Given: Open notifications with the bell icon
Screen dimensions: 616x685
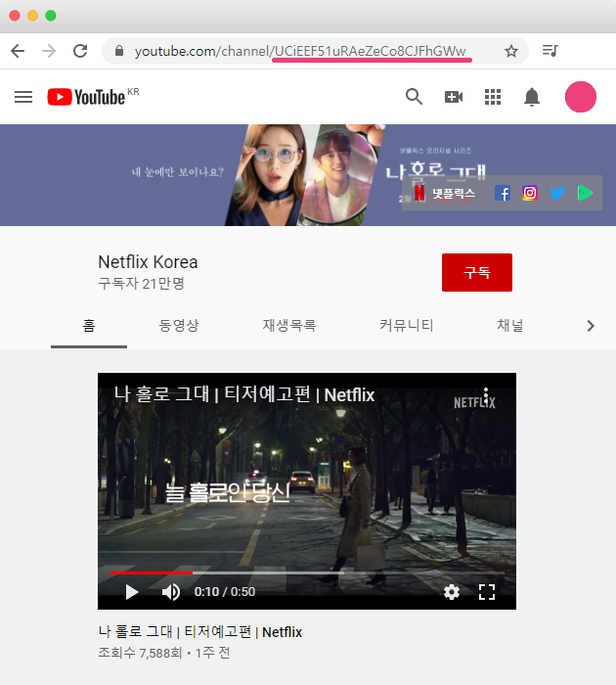Looking at the screenshot, I should (x=532, y=97).
